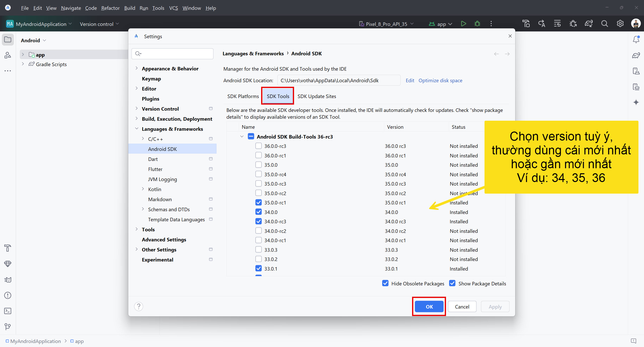Click the Android SDK Location path field
The image size is (644, 347).
coord(339,80)
